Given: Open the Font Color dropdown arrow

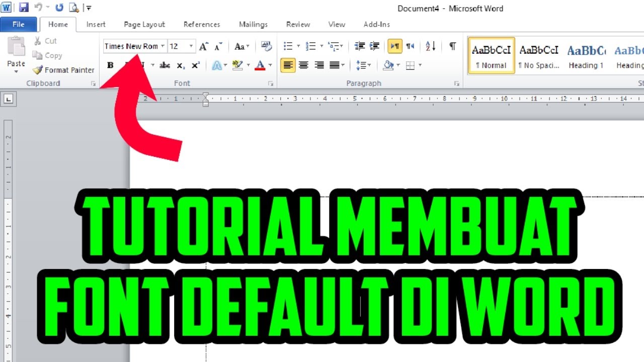Looking at the screenshot, I should pos(270,65).
